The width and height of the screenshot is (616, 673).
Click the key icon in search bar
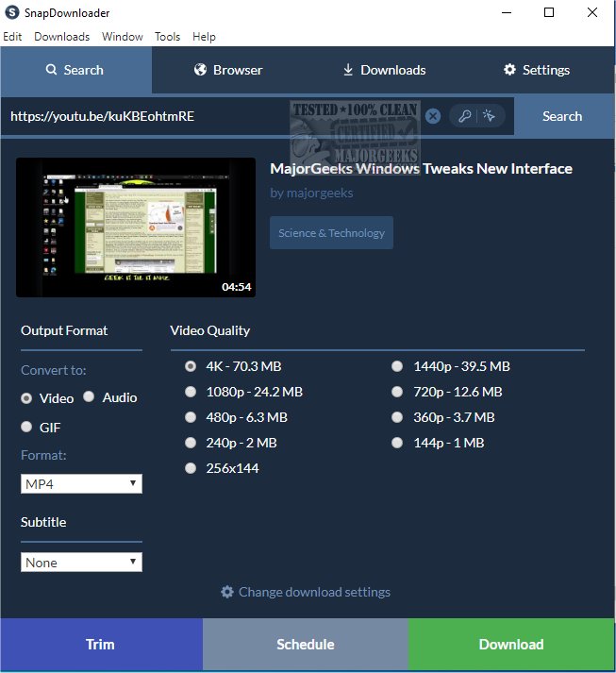pos(465,116)
